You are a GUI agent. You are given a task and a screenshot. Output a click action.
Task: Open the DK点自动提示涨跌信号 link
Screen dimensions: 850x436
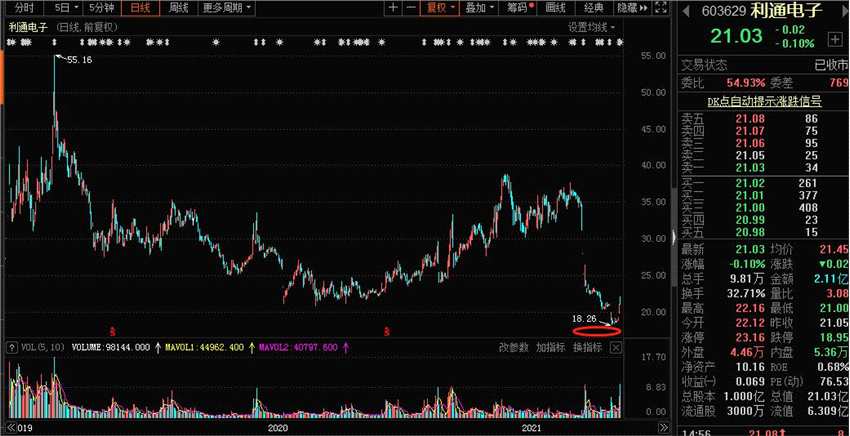click(x=764, y=101)
